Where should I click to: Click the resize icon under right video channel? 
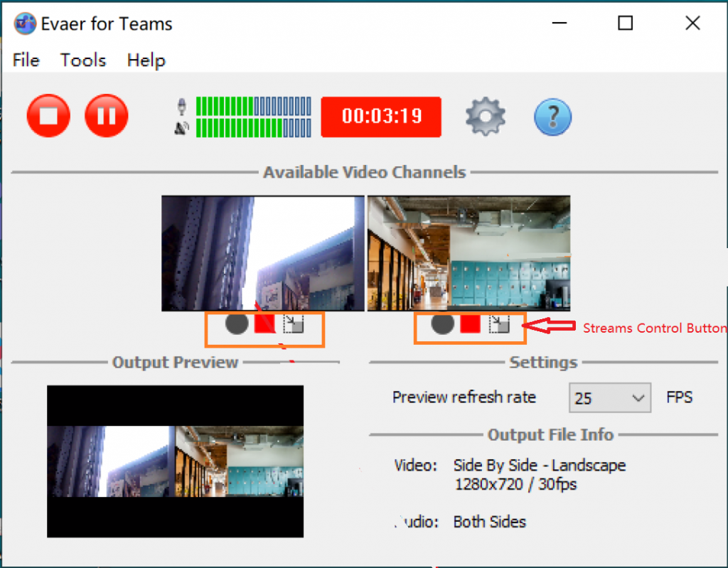click(499, 323)
